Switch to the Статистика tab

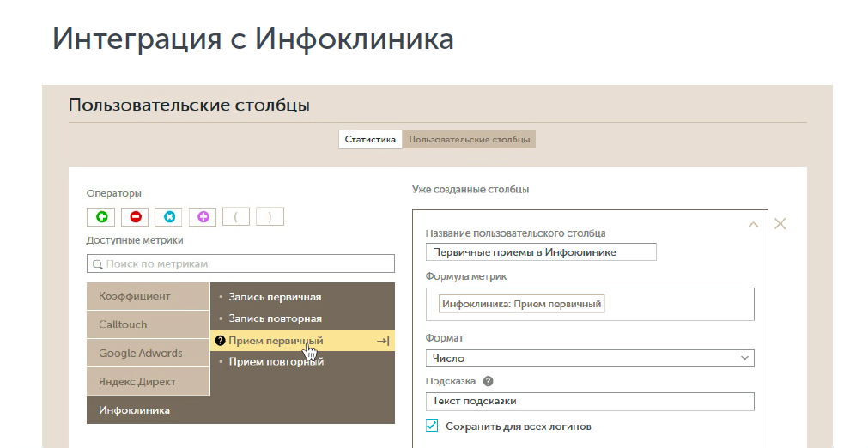(x=370, y=139)
